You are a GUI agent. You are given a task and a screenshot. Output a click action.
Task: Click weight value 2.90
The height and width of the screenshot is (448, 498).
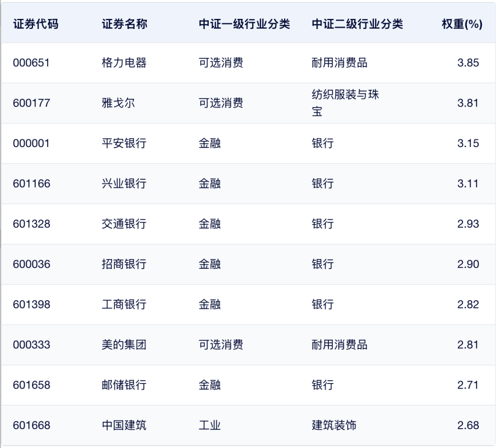pos(468,264)
